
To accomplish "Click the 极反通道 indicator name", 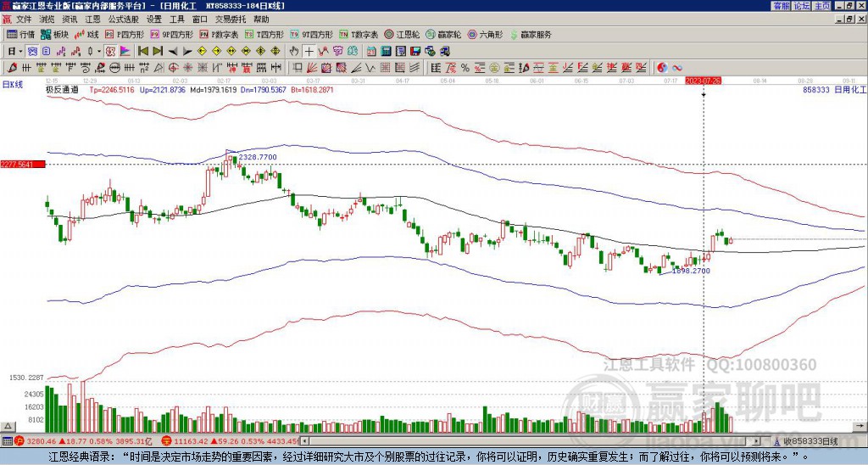I will pos(62,89).
